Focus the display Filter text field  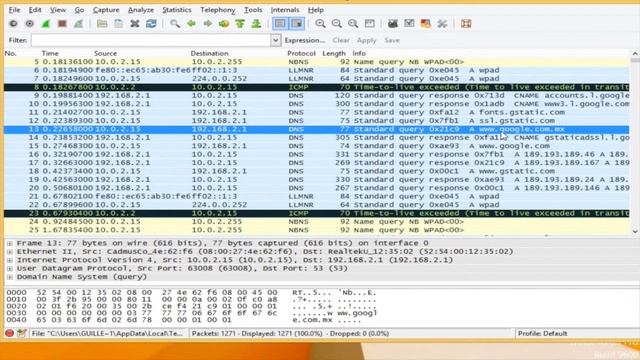151,40
